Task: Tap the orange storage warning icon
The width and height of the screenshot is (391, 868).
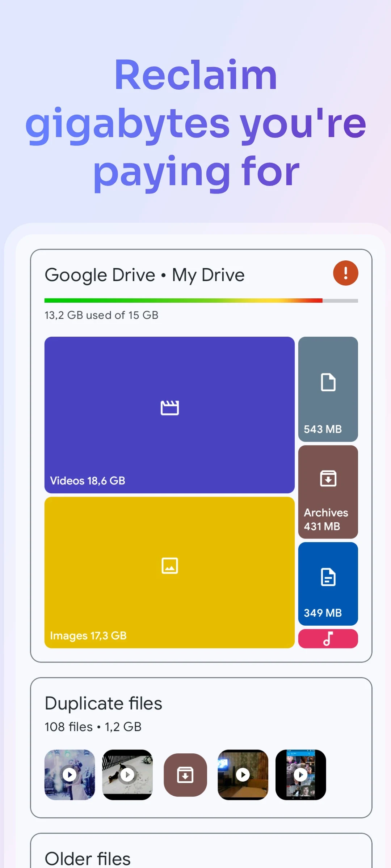Action: pyautogui.click(x=345, y=273)
